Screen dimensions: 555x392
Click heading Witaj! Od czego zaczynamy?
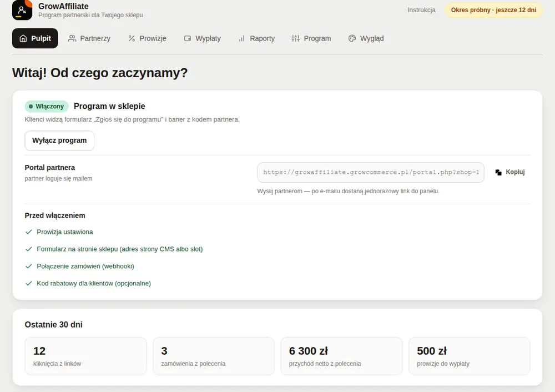click(100, 73)
